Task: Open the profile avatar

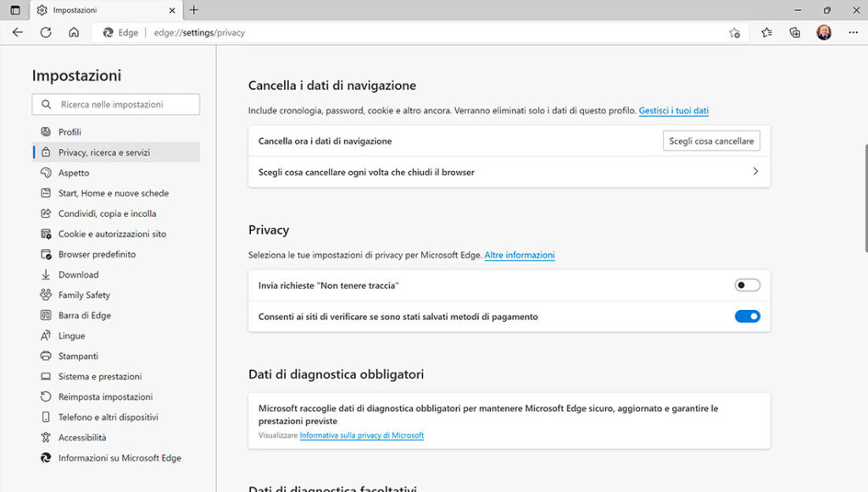Action: tap(824, 33)
